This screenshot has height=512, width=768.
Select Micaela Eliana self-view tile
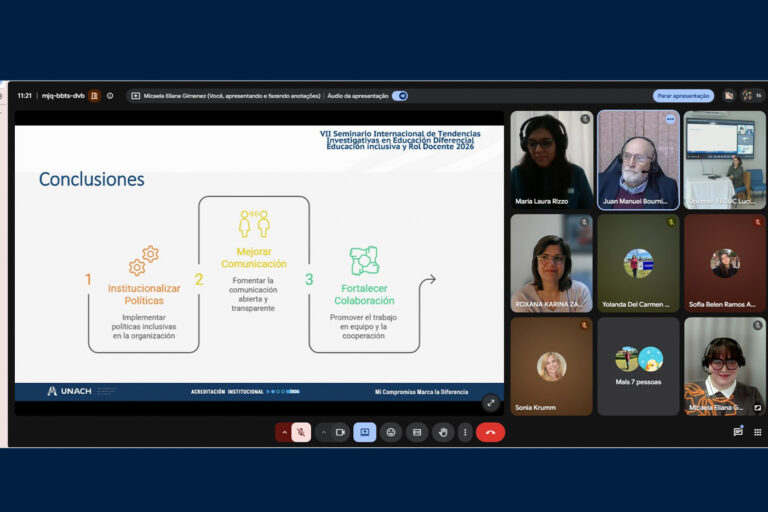pos(725,366)
